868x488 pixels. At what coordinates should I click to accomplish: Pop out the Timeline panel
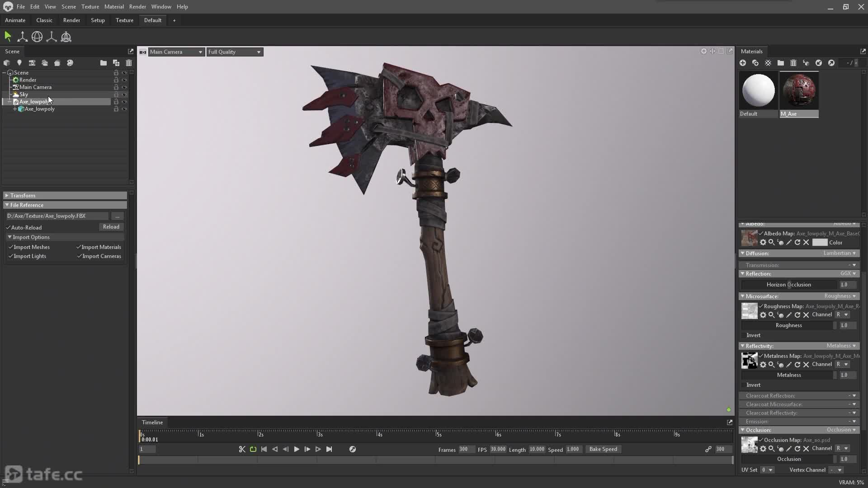pyautogui.click(x=730, y=422)
